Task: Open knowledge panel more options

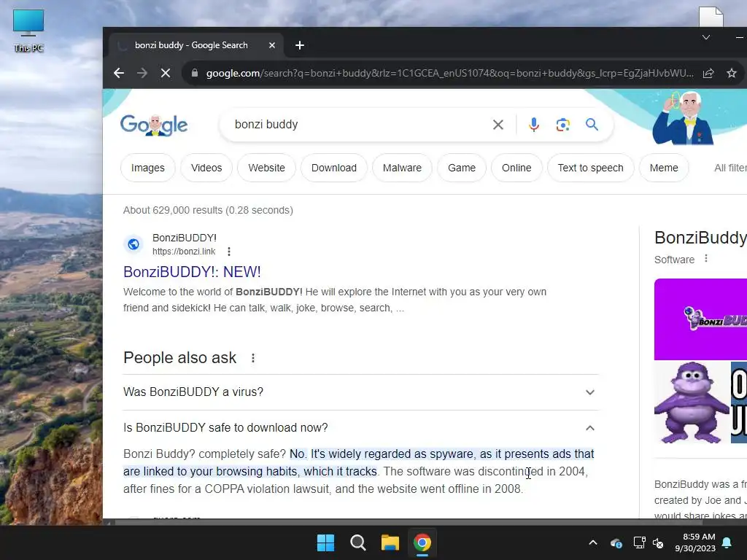Action: (x=706, y=259)
